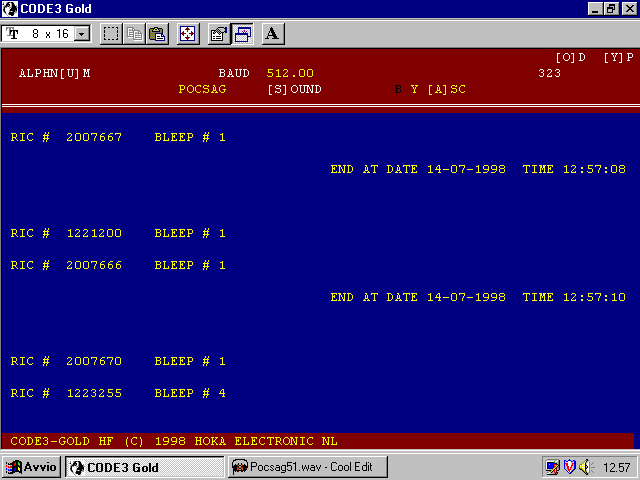Click the [A]SC option

446,89
